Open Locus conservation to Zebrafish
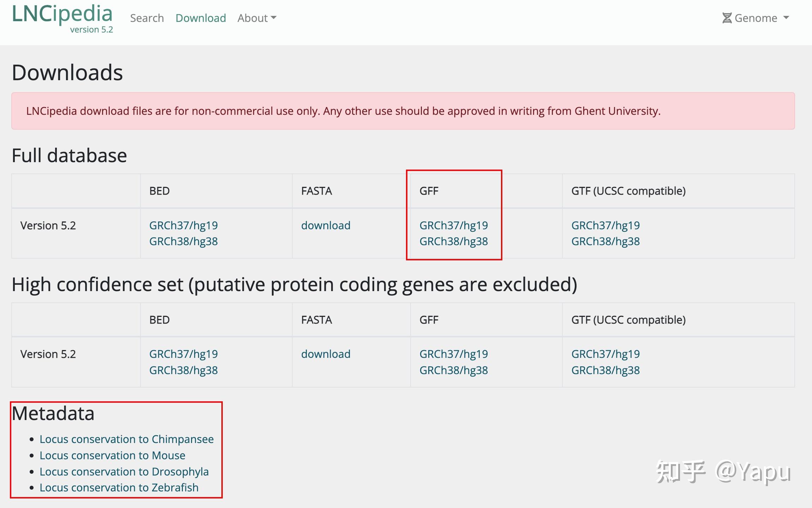Viewport: 812px width, 508px height. (x=119, y=488)
